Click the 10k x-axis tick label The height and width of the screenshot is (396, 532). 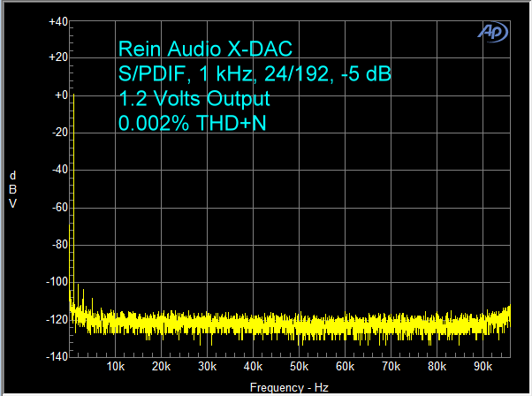point(115,367)
